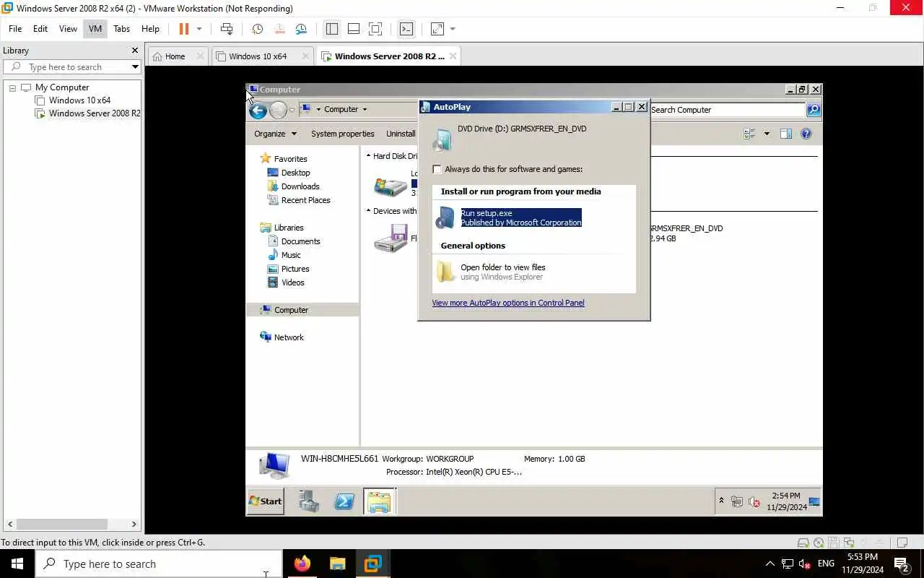
Task: Select Network in navigation pane
Action: [x=289, y=337]
